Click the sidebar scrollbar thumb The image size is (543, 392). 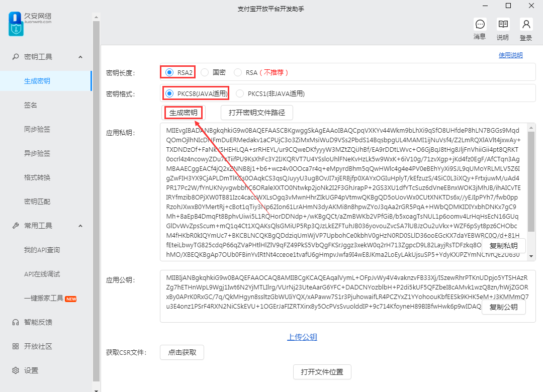point(96,201)
